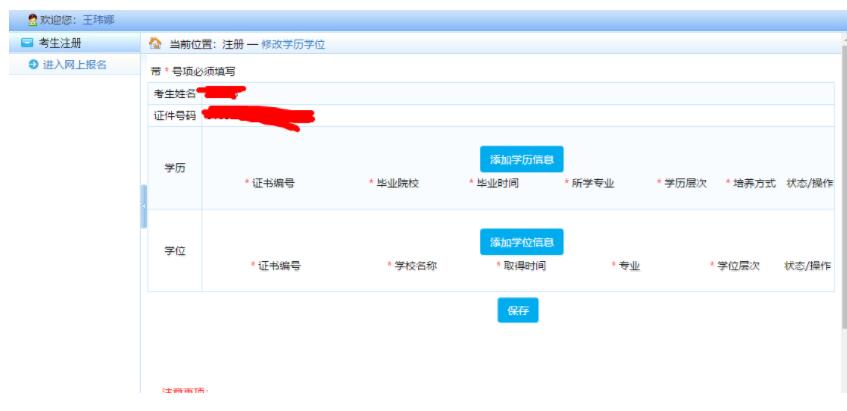847x411 pixels.
Task: Select the 考生注册 sidebar panel header
Action: pyautogui.click(x=60, y=43)
